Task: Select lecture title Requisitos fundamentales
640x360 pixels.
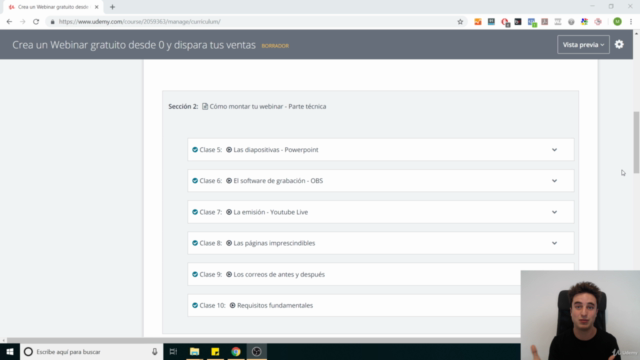Action: [275, 305]
